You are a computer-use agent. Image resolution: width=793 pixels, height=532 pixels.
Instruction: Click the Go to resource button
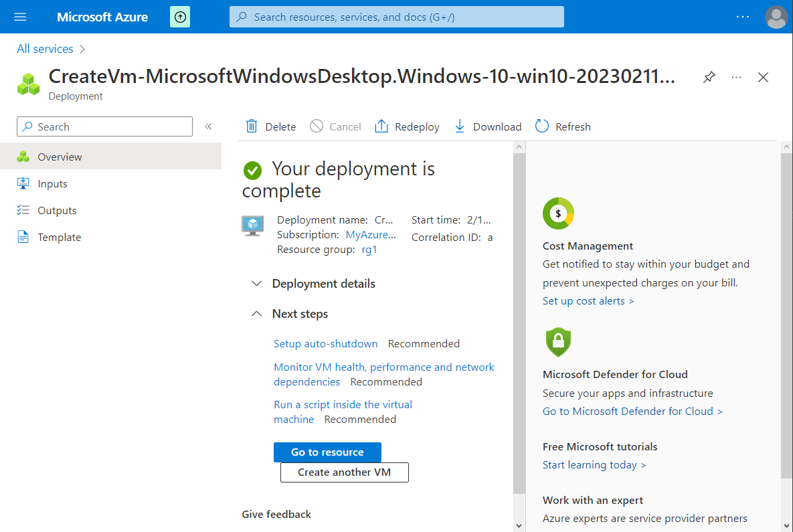(x=327, y=452)
